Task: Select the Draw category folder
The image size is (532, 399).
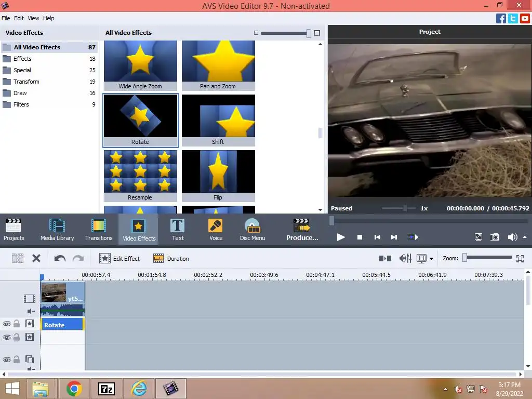Action: pyautogui.click(x=49, y=93)
